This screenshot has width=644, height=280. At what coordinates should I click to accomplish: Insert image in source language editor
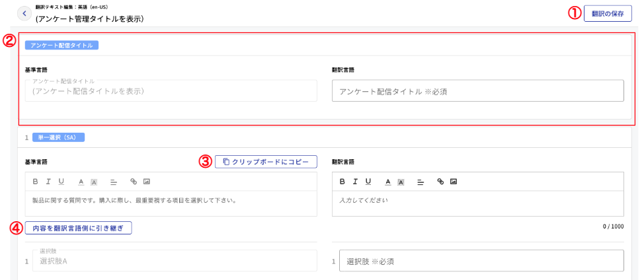coord(146,181)
